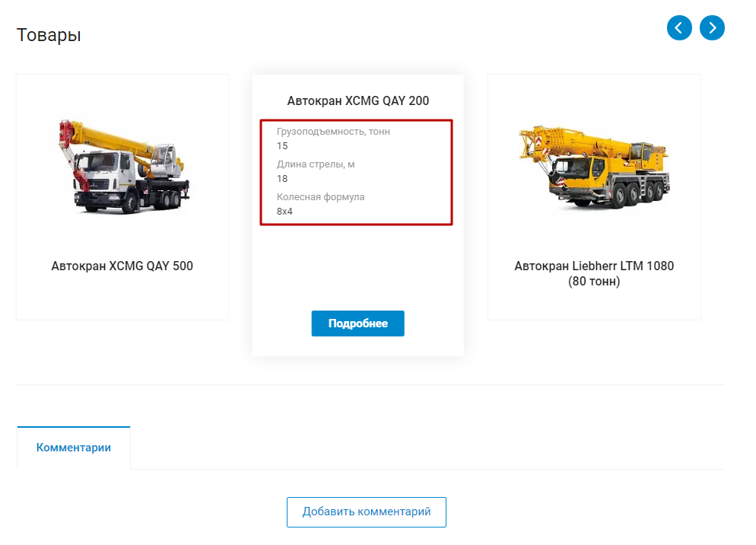Screen dimensions: 756x545
Task: Click the 'Колесная формула' label
Action: pos(321,197)
